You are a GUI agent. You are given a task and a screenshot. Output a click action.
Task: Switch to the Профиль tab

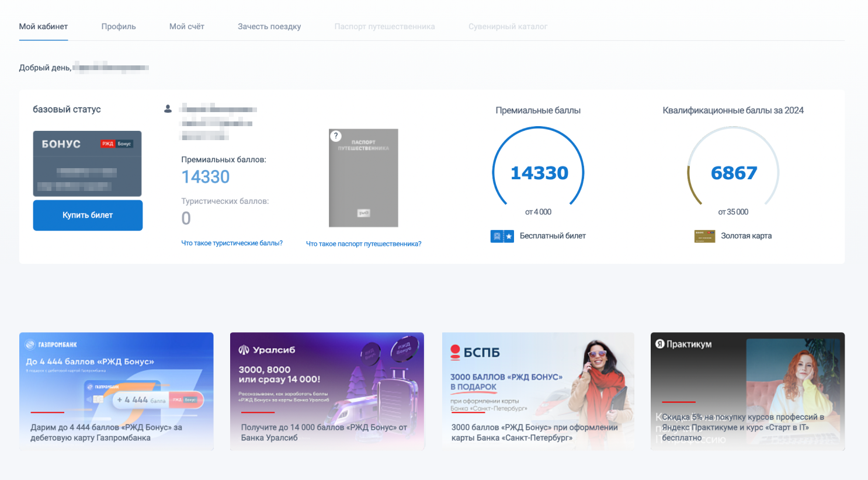pyautogui.click(x=119, y=26)
